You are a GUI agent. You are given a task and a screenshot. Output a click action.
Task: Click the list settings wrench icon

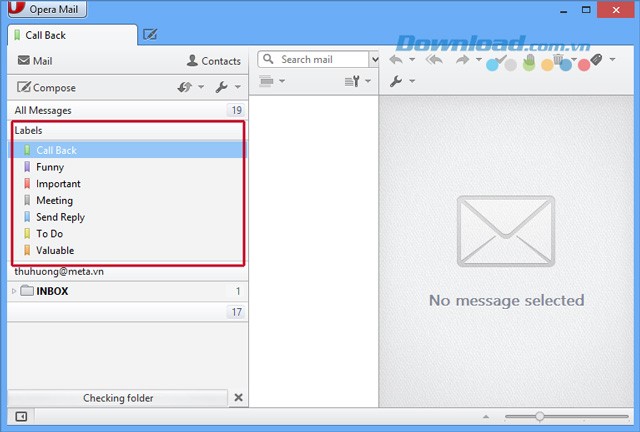click(x=352, y=81)
